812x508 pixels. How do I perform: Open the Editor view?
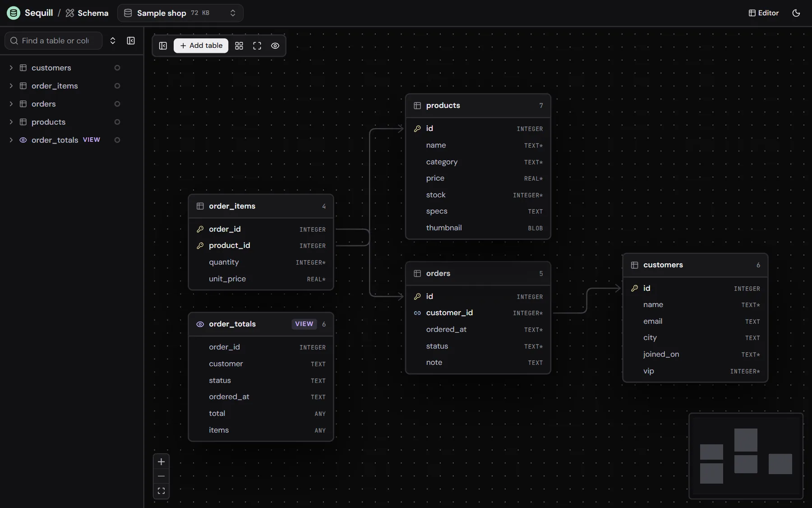click(x=764, y=13)
